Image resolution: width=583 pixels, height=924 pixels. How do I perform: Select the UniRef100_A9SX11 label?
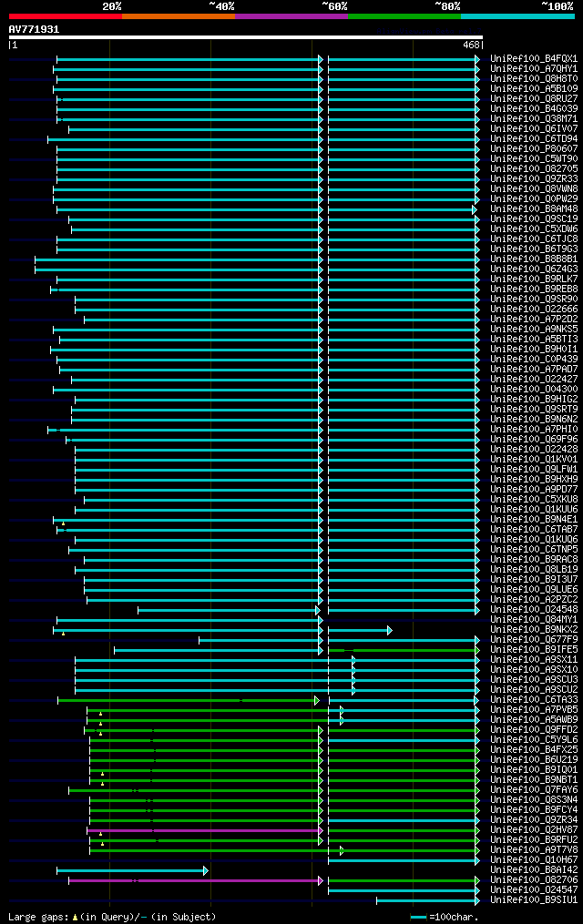coord(534,660)
